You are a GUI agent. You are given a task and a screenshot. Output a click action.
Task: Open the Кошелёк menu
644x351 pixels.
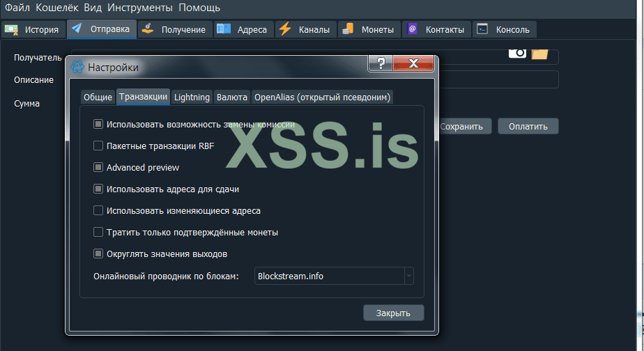tap(56, 8)
